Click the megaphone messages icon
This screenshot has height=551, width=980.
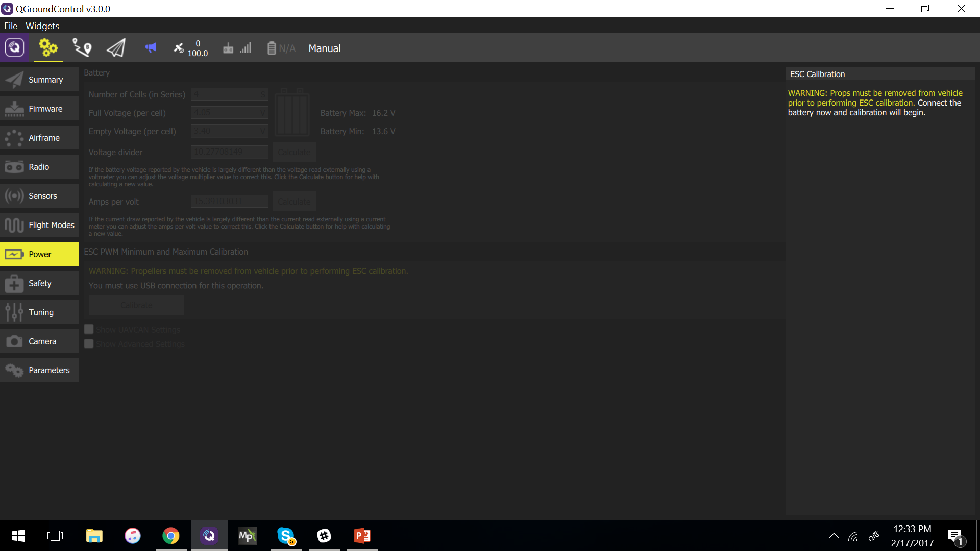click(x=150, y=48)
